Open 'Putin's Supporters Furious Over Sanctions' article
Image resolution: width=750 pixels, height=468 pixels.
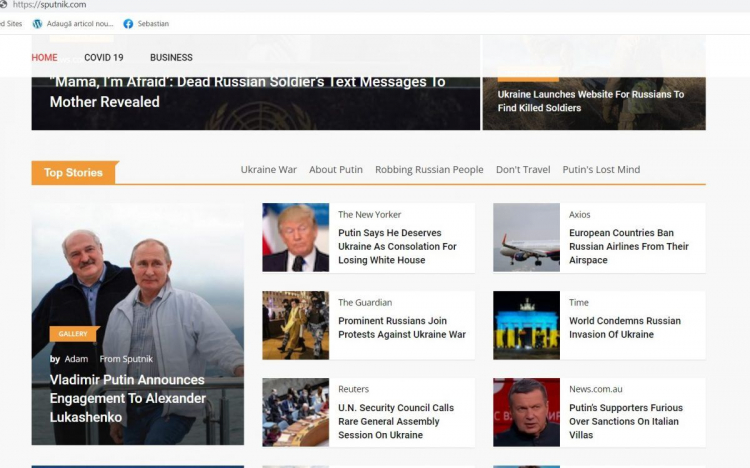click(x=626, y=421)
